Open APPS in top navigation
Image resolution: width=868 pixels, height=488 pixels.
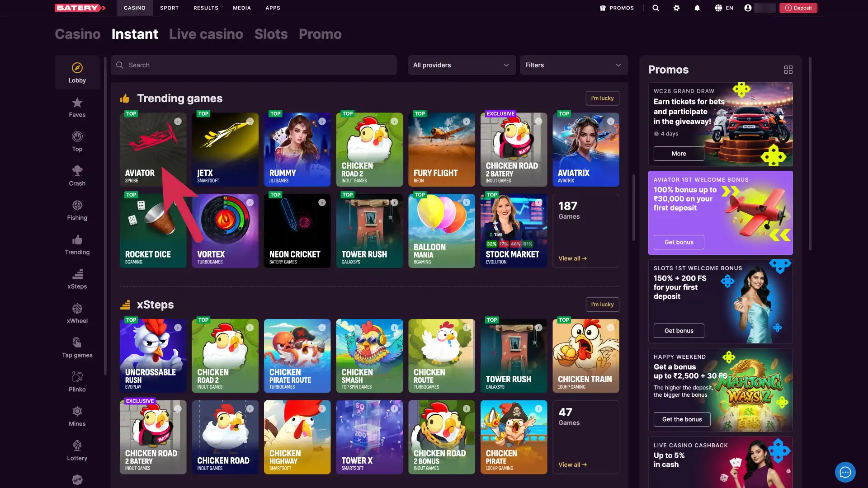[x=273, y=8]
